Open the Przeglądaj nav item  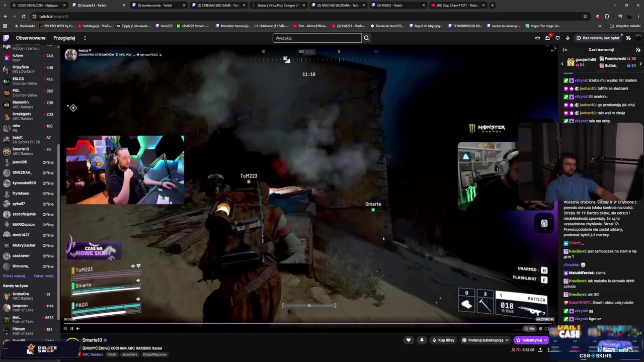click(x=64, y=38)
